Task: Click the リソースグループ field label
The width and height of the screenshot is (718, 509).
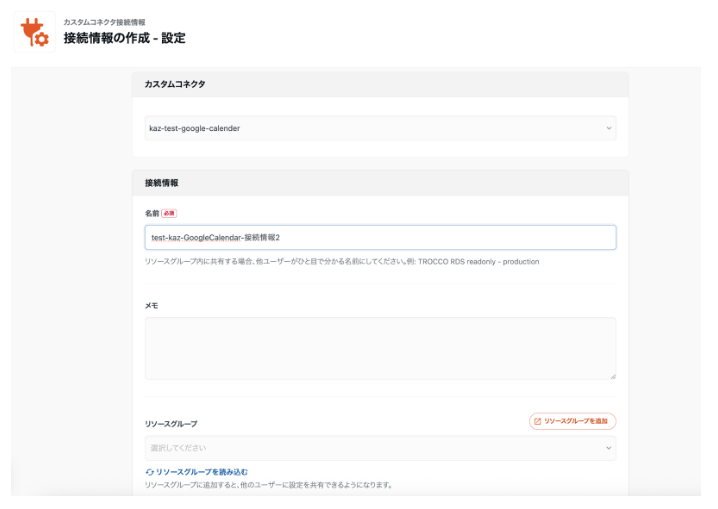Action: pos(171,424)
